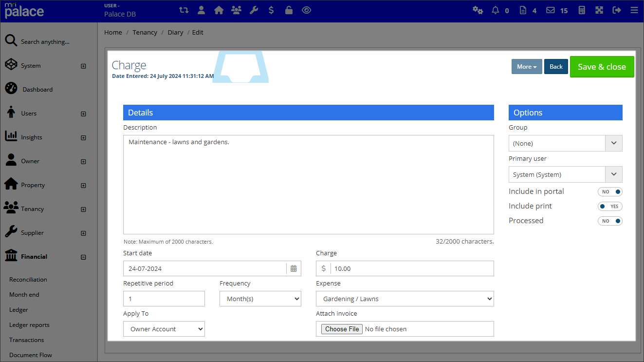This screenshot has width=644, height=362.
Task: Click the Charge amount field
Action: tap(405, 268)
